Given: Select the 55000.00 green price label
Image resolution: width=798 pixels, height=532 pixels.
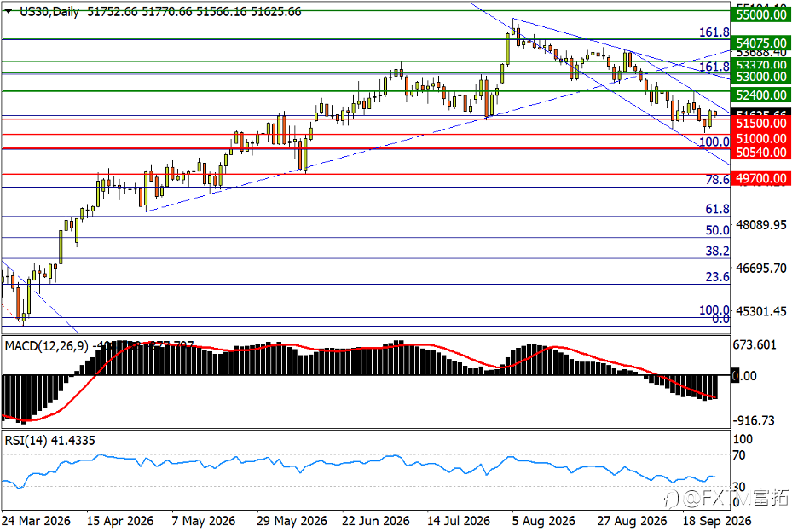Looking at the screenshot, I should click(x=761, y=14).
